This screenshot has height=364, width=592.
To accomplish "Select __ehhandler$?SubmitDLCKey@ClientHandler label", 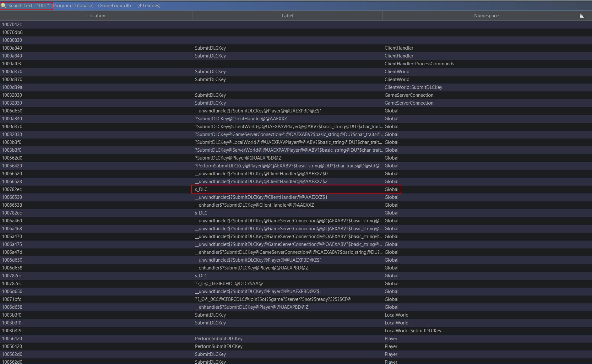I will click(254, 205).
